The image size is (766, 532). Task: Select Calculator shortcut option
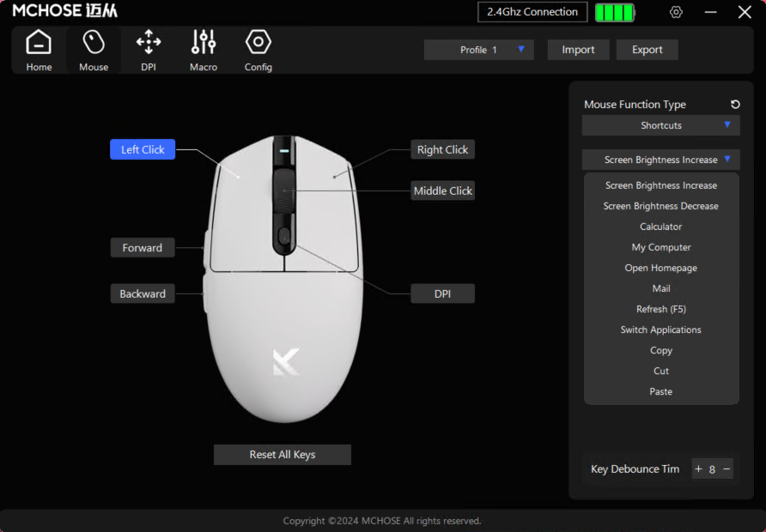point(660,227)
